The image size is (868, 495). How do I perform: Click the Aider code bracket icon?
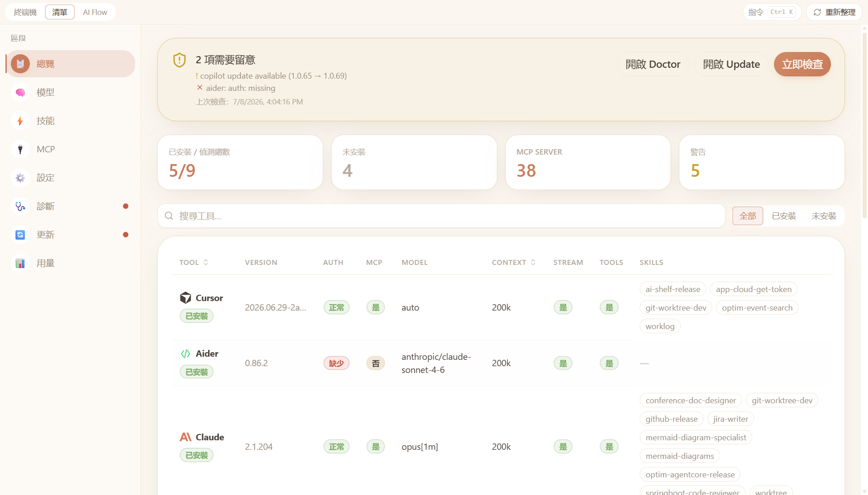click(185, 354)
